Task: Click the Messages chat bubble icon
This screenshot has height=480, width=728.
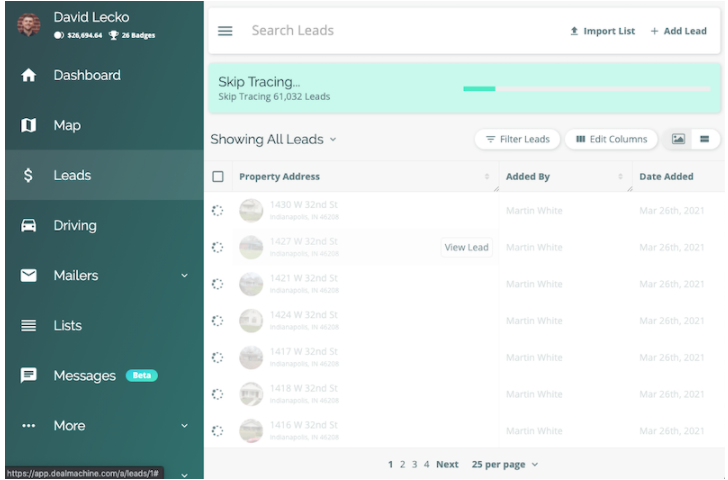Action: click(28, 376)
